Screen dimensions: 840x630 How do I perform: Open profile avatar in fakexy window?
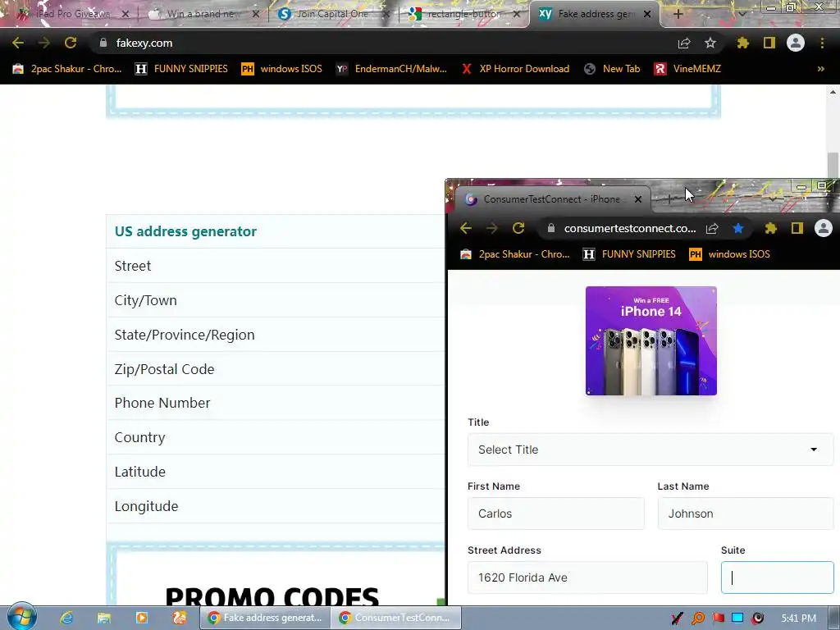tap(796, 43)
